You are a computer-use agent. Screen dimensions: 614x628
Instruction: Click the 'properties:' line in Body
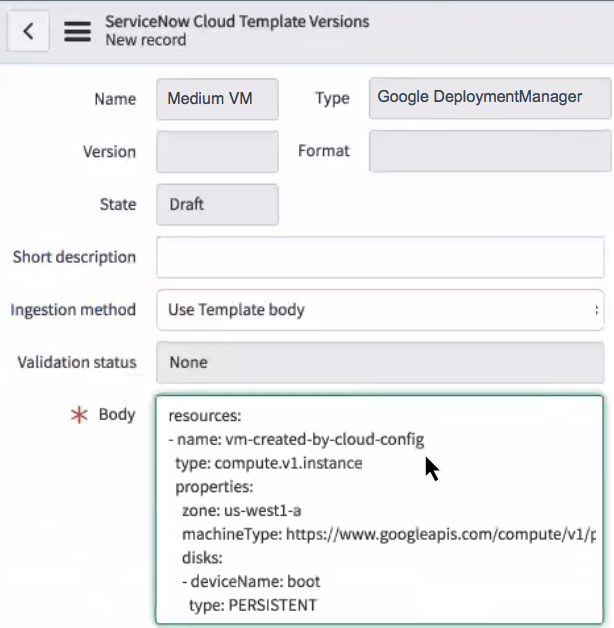pyautogui.click(x=214, y=487)
